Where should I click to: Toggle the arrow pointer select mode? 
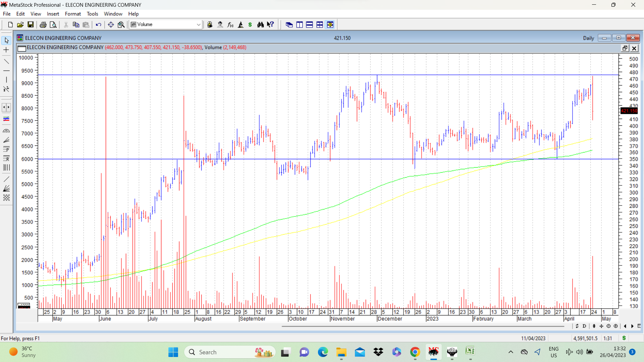(6, 41)
